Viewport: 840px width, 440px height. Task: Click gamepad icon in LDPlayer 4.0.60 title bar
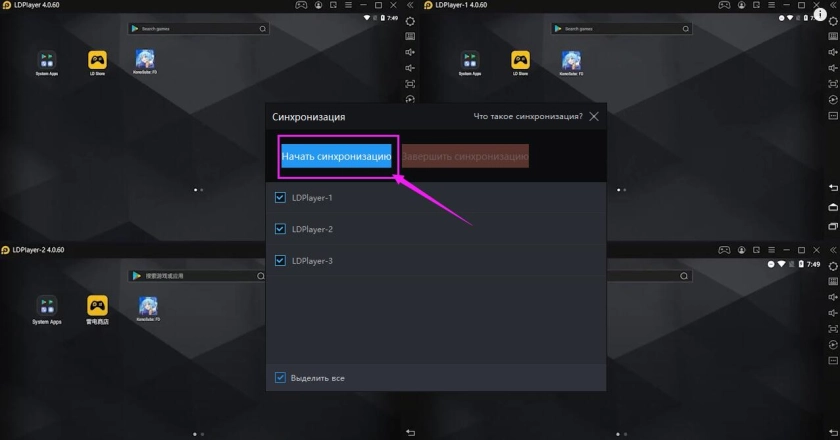[x=300, y=6]
